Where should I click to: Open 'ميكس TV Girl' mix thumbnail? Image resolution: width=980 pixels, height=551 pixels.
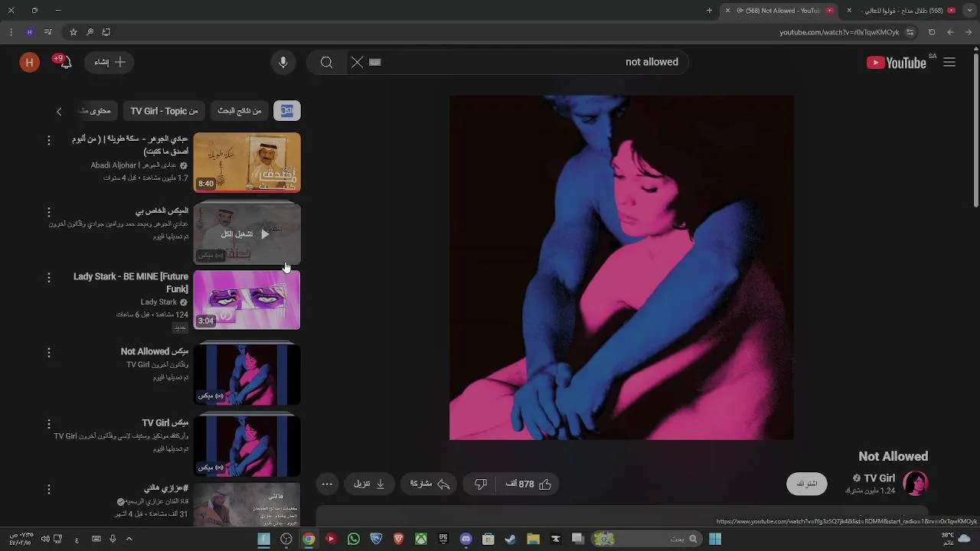(x=247, y=445)
